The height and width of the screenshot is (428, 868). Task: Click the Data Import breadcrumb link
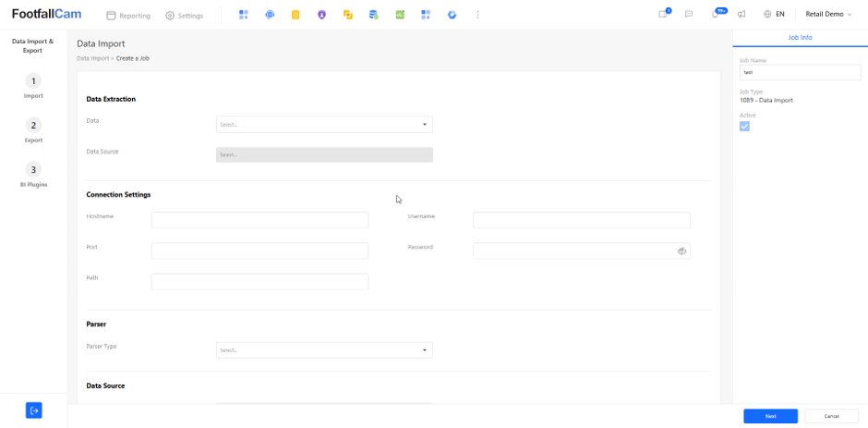(x=92, y=58)
